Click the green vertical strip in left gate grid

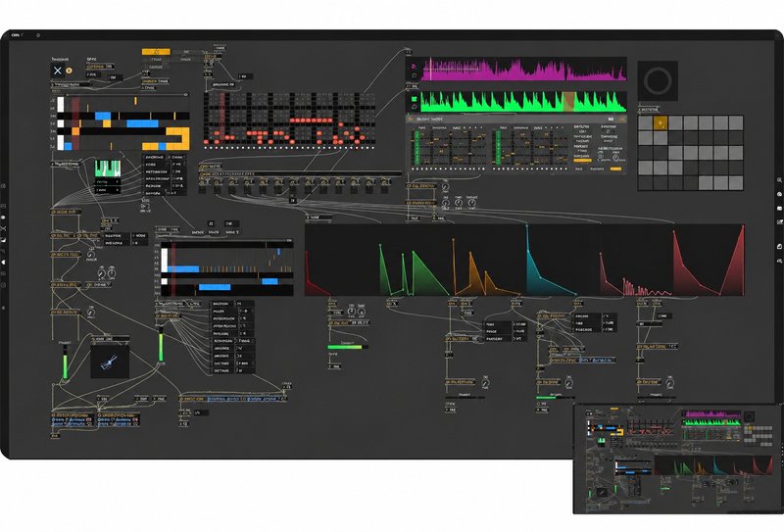[x=417, y=148]
